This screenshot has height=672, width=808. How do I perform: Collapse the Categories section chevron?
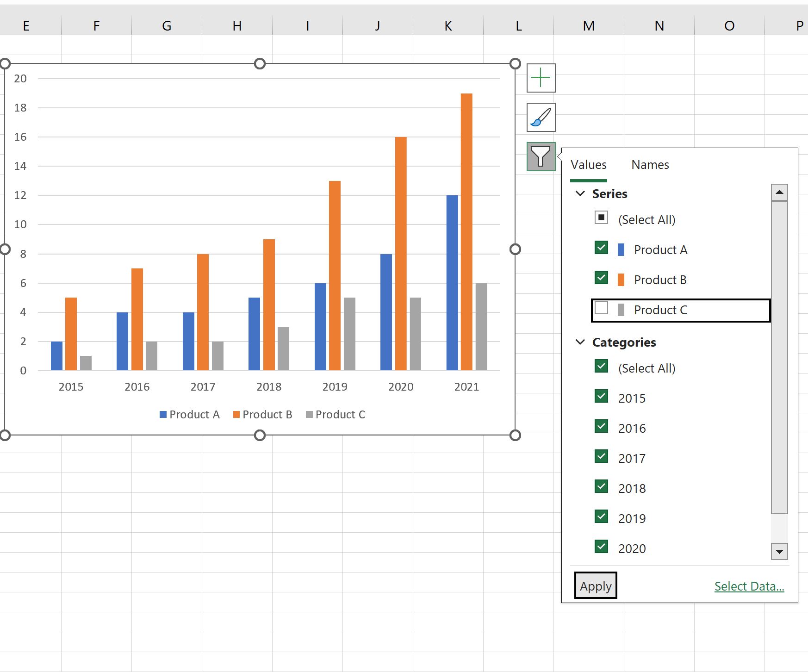(x=580, y=342)
